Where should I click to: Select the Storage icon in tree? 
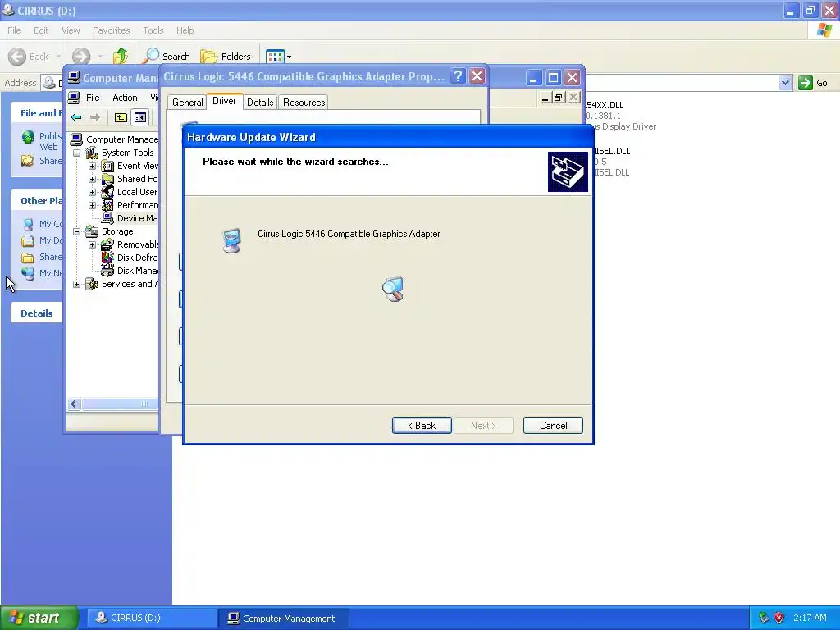(92, 231)
